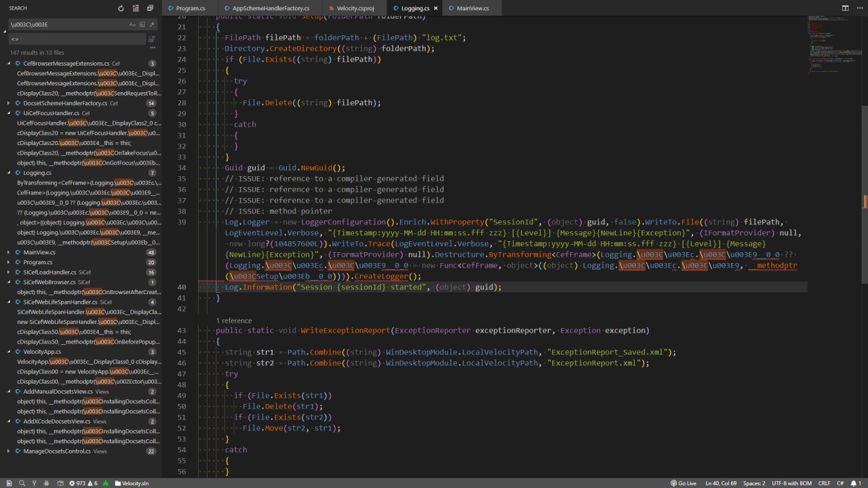This screenshot has width=868, height=488.
Task: Collapse all search results
Action: (x=150, y=8)
